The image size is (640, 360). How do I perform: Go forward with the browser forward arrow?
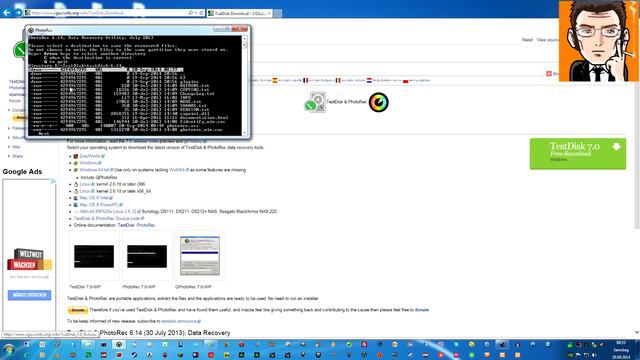18,13
